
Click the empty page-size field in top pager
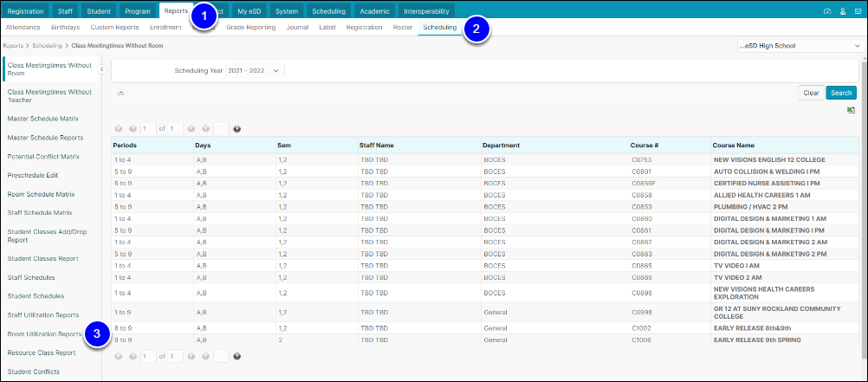point(221,129)
